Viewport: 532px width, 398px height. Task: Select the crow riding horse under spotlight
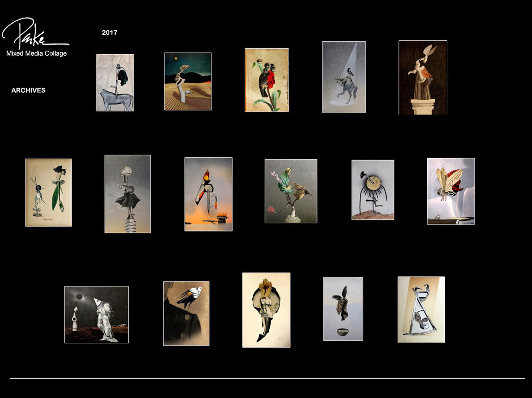pos(344,77)
